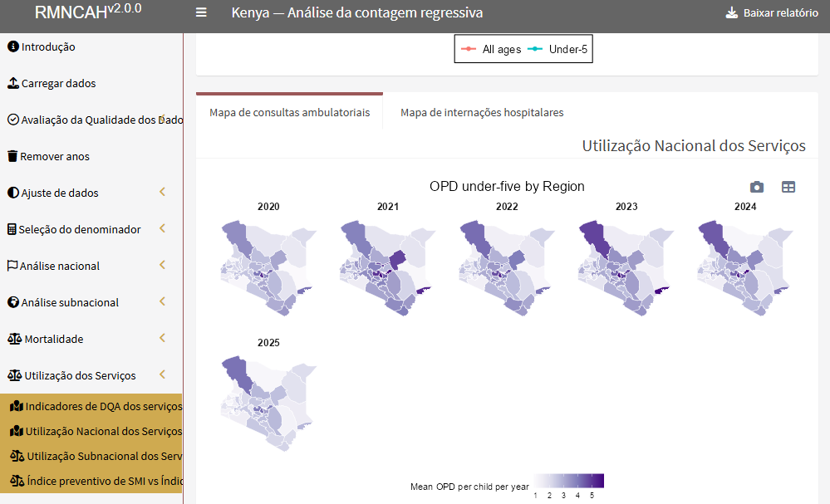Click map icon beside Indicadores de DQA
830x504 pixels.
click(x=17, y=406)
